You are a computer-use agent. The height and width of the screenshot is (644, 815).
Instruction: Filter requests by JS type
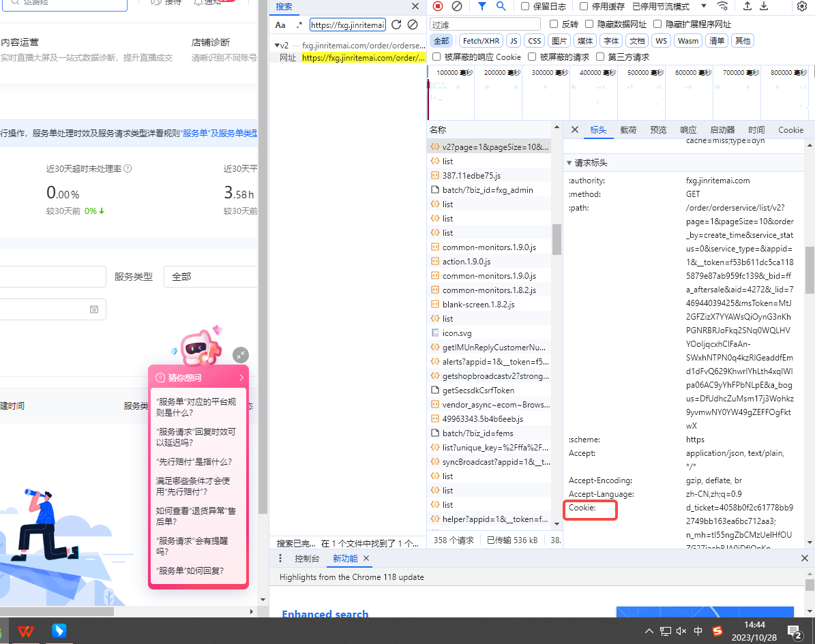(x=514, y=40)
